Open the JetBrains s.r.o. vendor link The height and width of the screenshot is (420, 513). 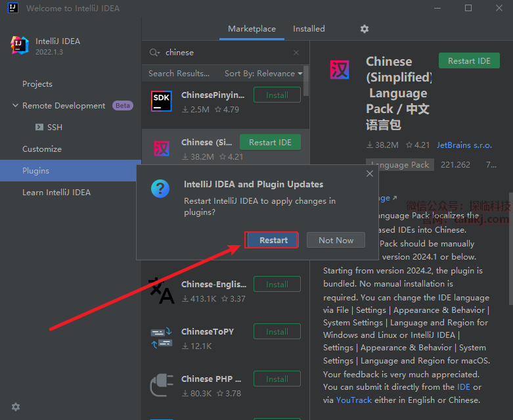(464, 145)
